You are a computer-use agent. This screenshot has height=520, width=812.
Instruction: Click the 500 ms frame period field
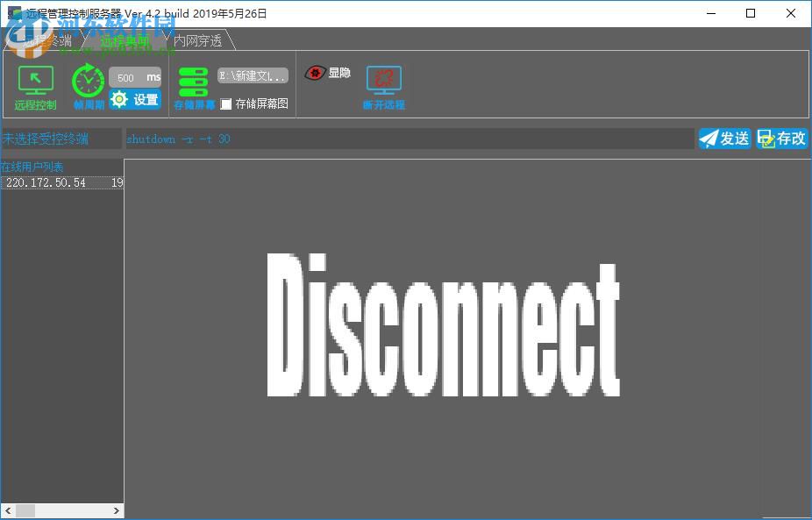click(x=135, y=78)
